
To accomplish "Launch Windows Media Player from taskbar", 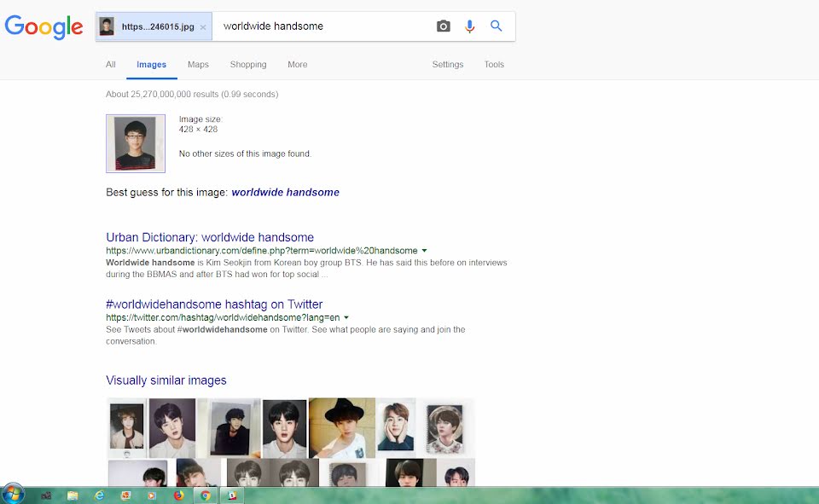I will pyautogui.click(x=152, y=495).
